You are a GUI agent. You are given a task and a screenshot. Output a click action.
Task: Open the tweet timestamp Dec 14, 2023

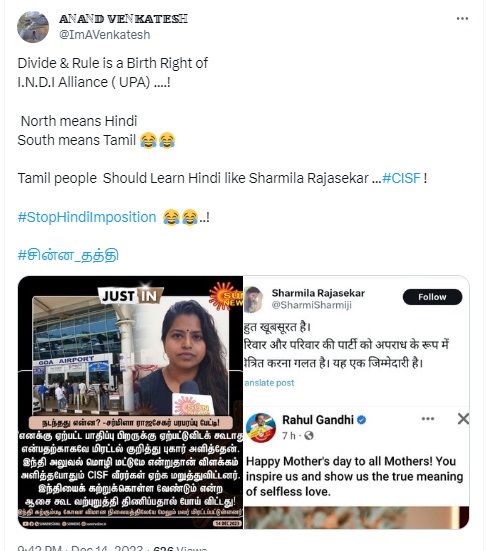point(107,548)
